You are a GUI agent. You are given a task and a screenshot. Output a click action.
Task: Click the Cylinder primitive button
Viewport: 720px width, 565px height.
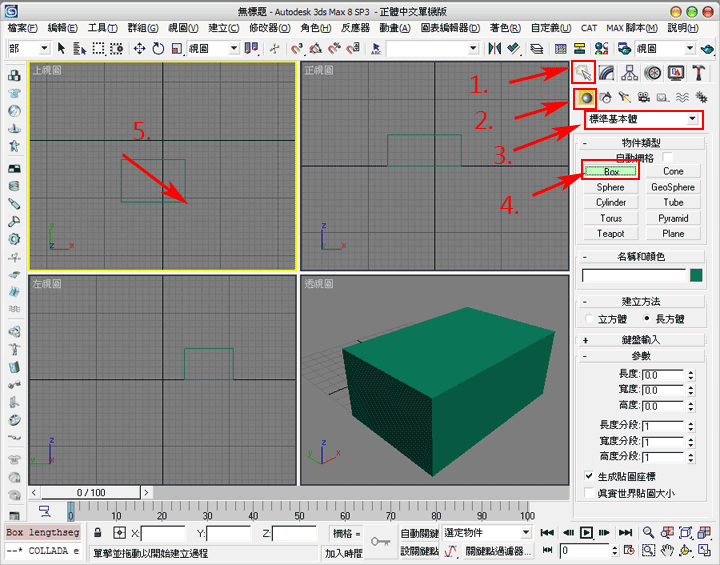point(611,202)
